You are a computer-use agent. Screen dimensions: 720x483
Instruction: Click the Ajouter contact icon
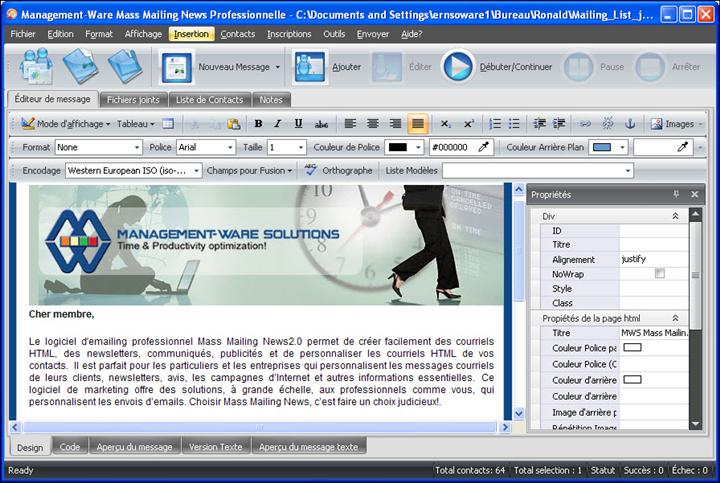[x=309, y=67]
